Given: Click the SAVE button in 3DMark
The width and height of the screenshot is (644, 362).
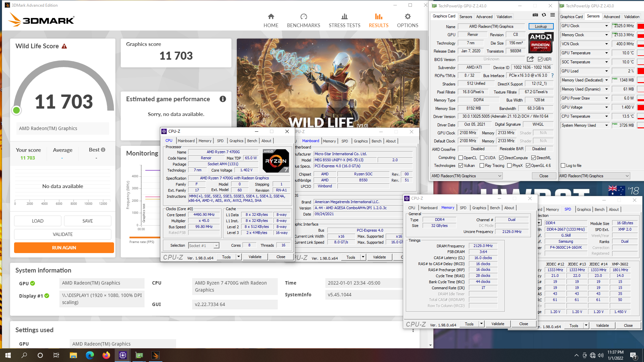Looking at the screenshot, I should (88, 221).
